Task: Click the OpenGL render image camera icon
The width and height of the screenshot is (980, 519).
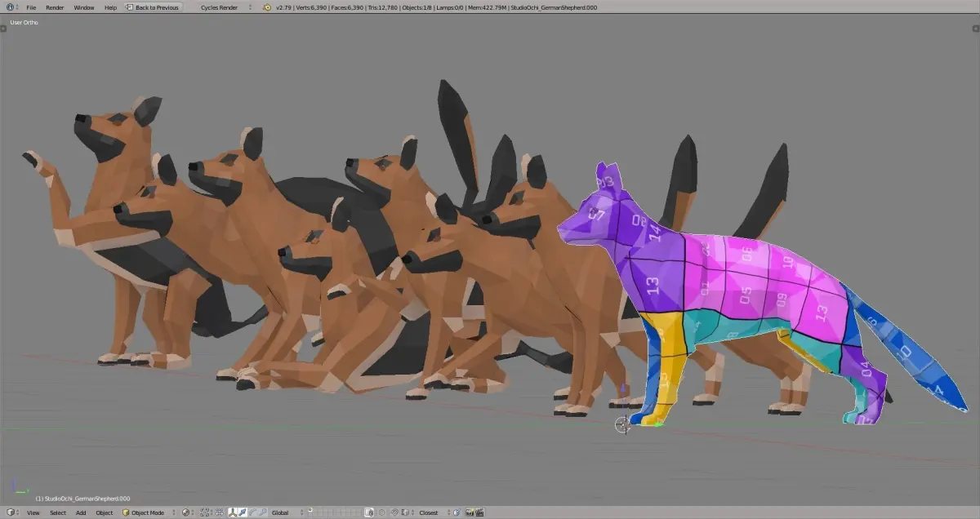Action: [x=469, y=512]
